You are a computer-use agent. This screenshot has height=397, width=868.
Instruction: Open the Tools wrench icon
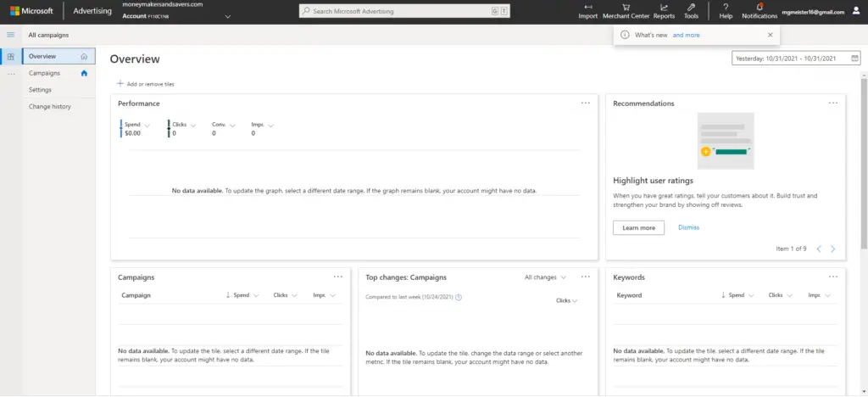coord(691,7)
